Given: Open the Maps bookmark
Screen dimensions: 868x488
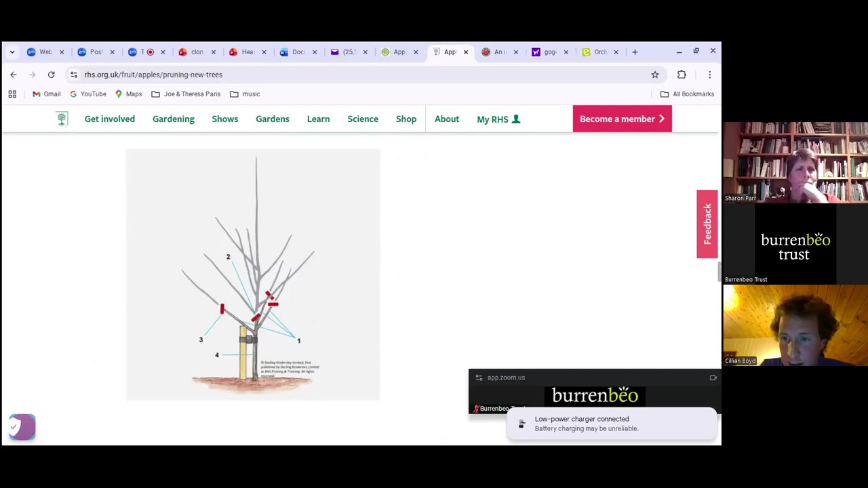Looking at the screenshot, I should (x=128, y=94).
